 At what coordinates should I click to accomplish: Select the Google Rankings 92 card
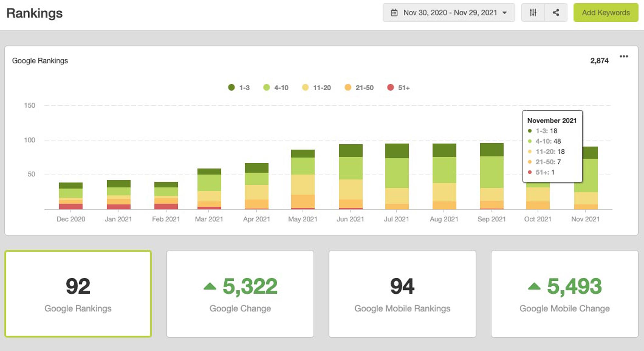click(x=78, y=294)
